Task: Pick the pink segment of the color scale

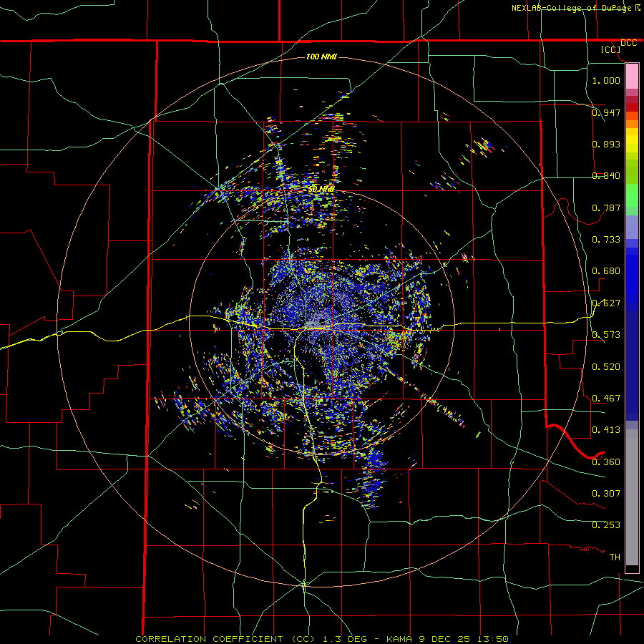Action: (632, 76)
